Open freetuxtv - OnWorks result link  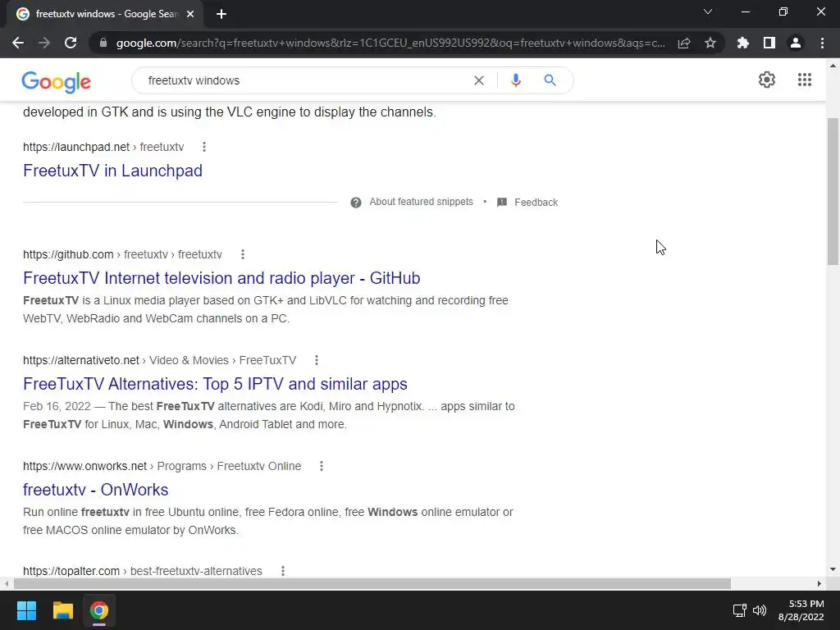[96, 490]
